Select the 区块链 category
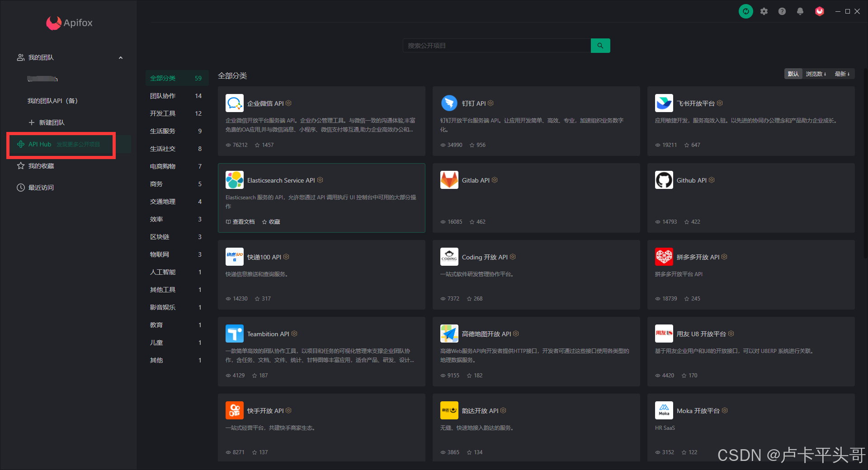 tap(177, 237)
